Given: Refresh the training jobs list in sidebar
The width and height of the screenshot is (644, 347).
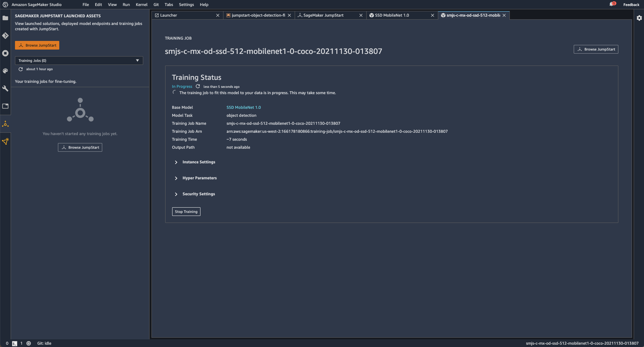Looking at the screenshot, I should [x=21, y=69].
